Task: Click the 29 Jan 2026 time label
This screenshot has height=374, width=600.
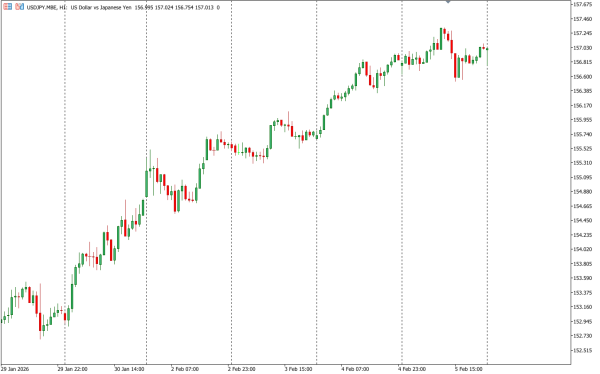Action: (15, 369)
